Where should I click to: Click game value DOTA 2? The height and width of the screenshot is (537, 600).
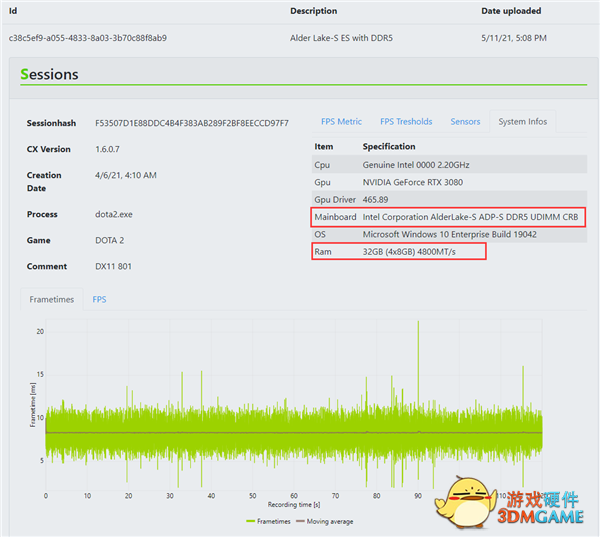tap(109, 240)
